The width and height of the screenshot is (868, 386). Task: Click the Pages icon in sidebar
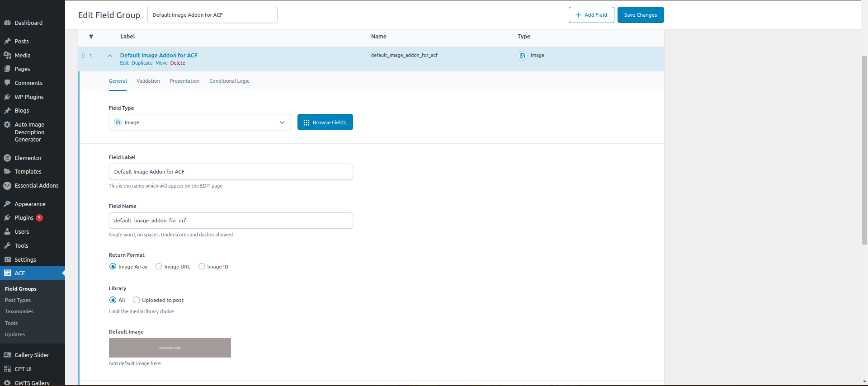point(7,69)
